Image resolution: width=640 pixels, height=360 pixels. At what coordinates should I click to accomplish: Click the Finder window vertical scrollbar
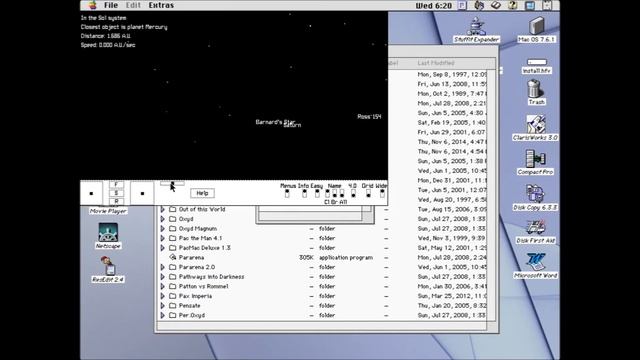(492, 195)
